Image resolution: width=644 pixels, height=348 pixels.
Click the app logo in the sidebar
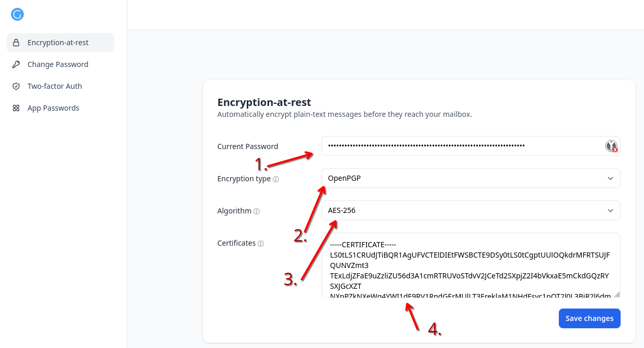point(17,15)
